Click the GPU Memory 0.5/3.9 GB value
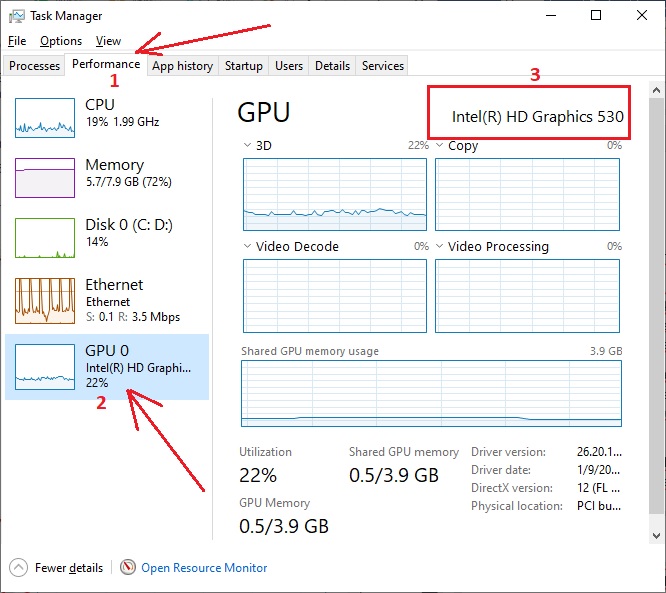The image size is (666, 593). pos(284,526)
